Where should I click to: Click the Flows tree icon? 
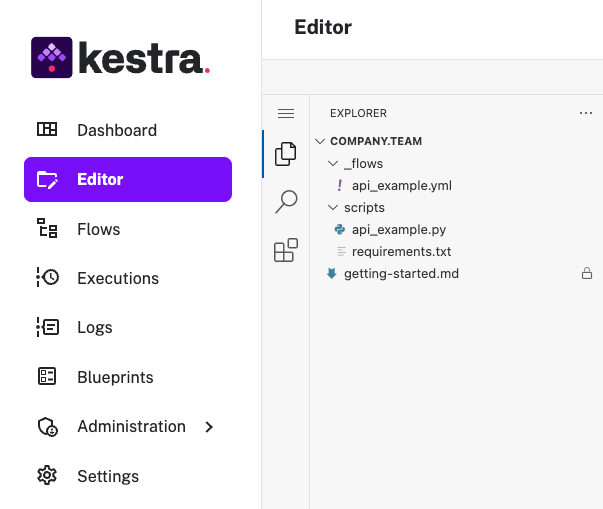(x=47, y=228)
